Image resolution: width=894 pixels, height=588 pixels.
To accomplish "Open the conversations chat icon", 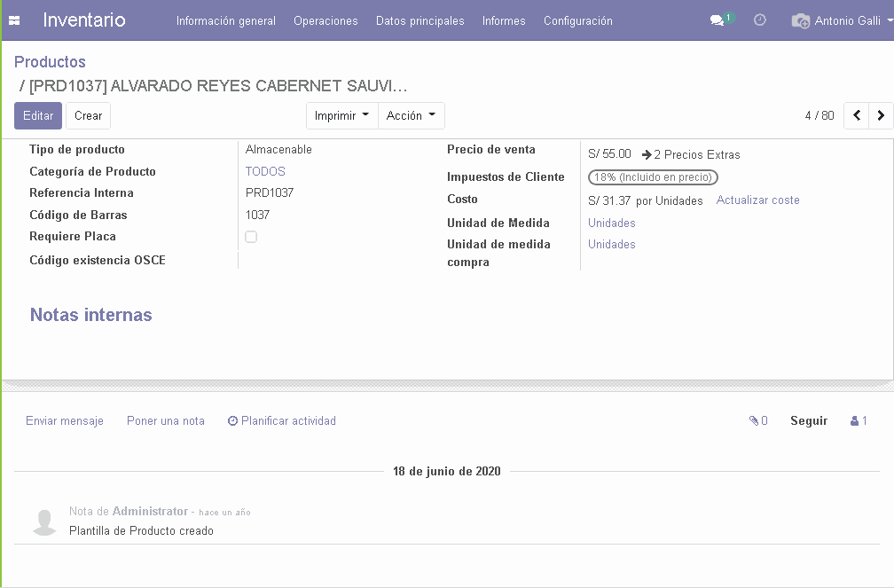I will [718, 20].
